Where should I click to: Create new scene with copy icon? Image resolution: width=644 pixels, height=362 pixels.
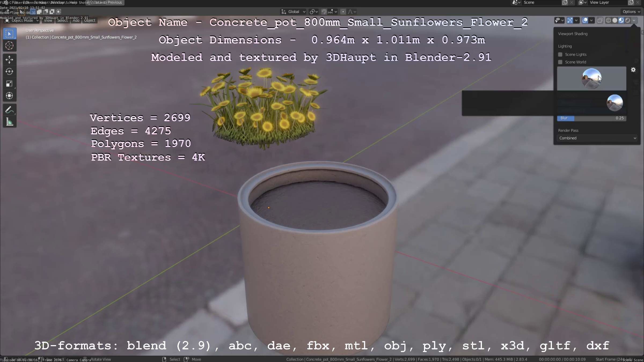[x=565, y=2]
